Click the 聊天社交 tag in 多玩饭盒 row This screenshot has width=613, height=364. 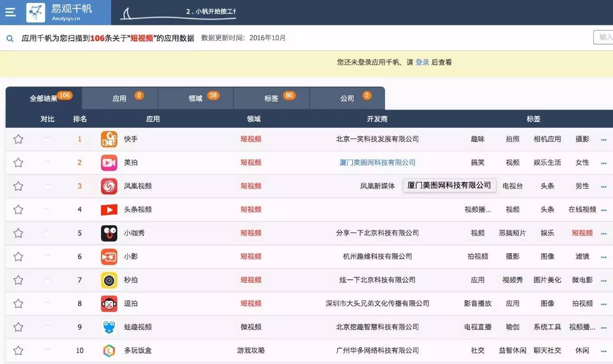(x=547, y=351)
